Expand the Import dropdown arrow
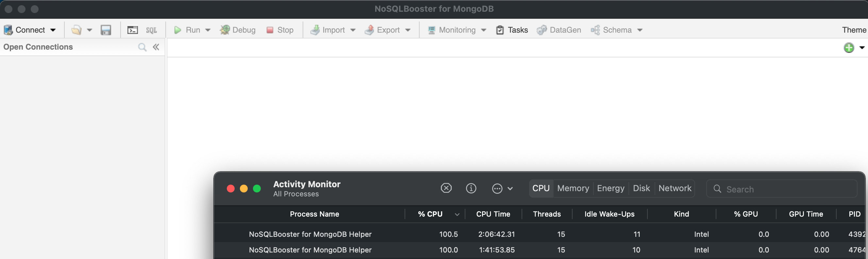 click(x=353, y=30)
